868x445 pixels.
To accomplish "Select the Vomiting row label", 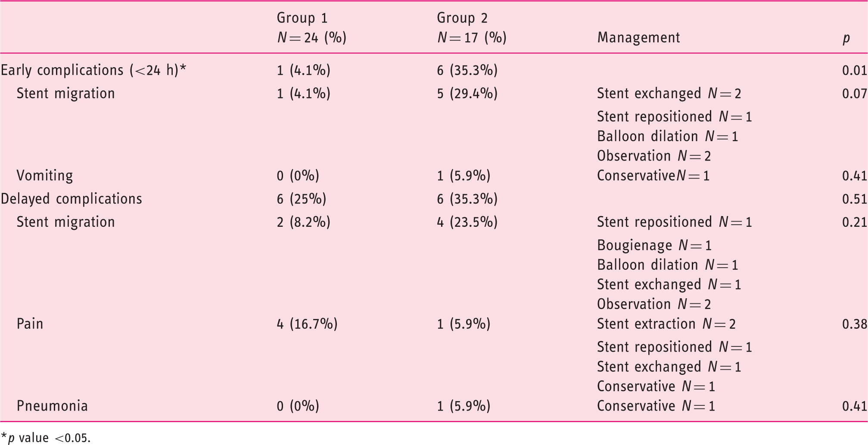I will click(x=45, y=176).
